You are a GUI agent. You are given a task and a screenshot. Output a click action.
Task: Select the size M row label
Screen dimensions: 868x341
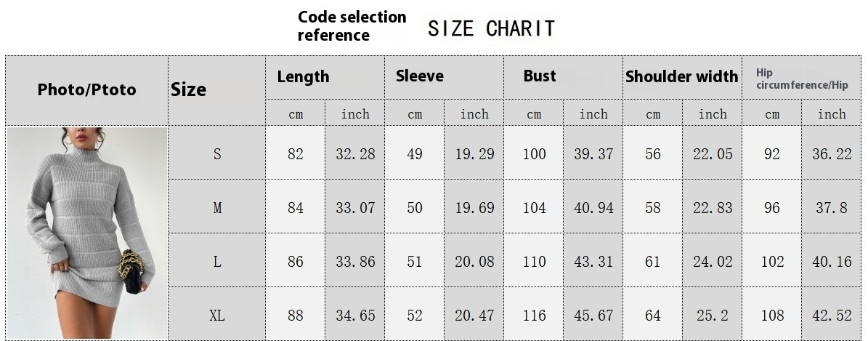(216, 206)
